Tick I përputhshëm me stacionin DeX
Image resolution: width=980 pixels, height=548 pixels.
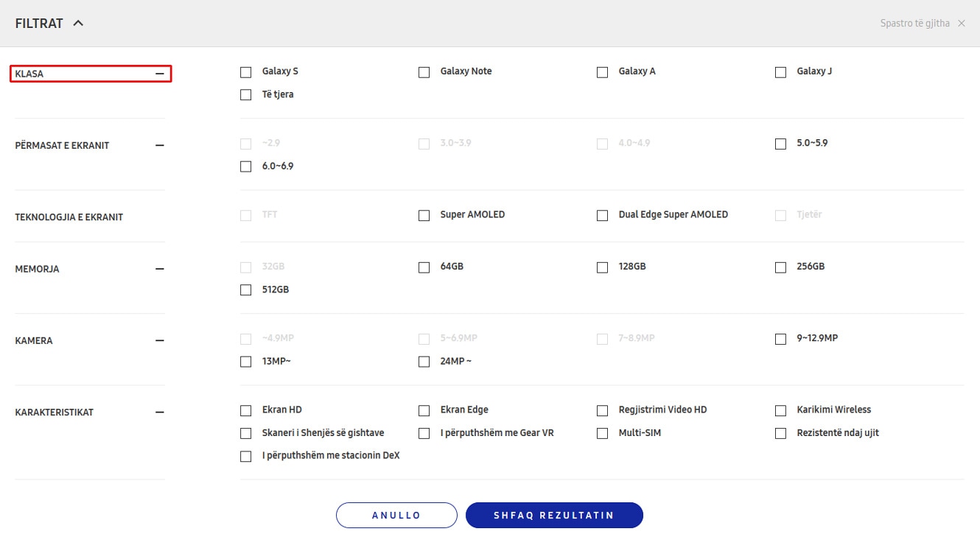pyautogui.click(x=246, y=457)
